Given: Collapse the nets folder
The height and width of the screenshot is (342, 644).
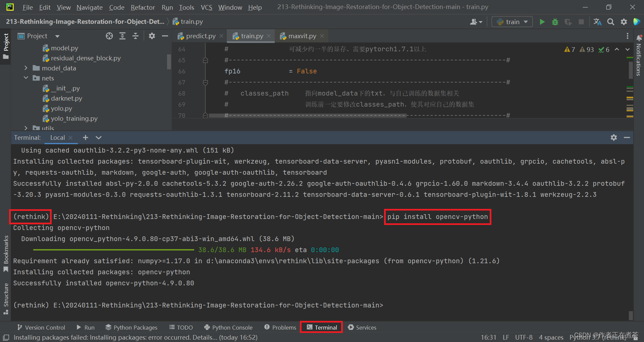Looking at the screenshot, I should tap(26, 78).
